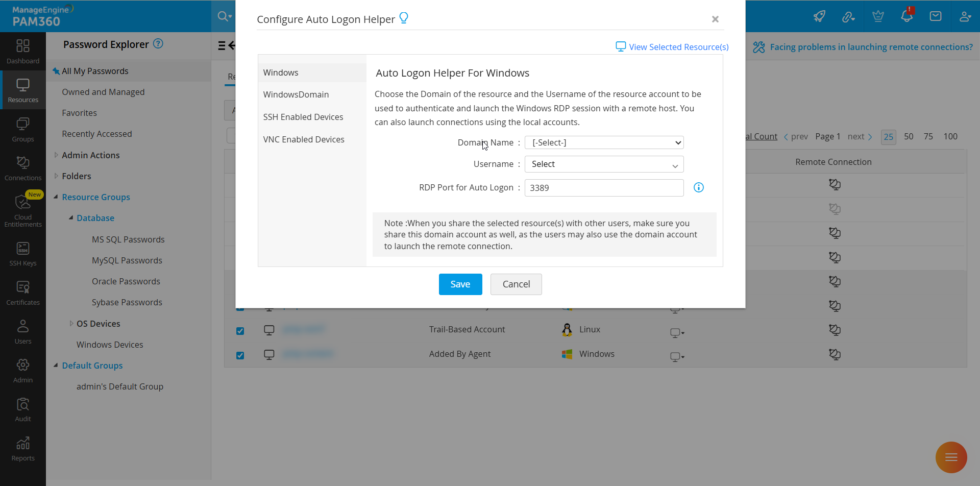Open Certificates in the left sidebar
Screen dimensions: 980x486
(23, 293)
